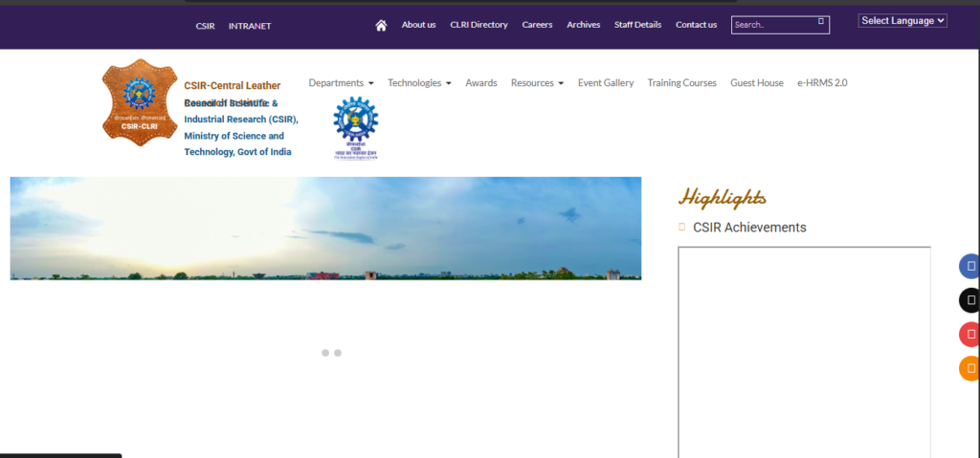Image resolution: width=980 pixels, height=458 pixels.
Task: Expand the Technologies menu
Action: (419, 82)
